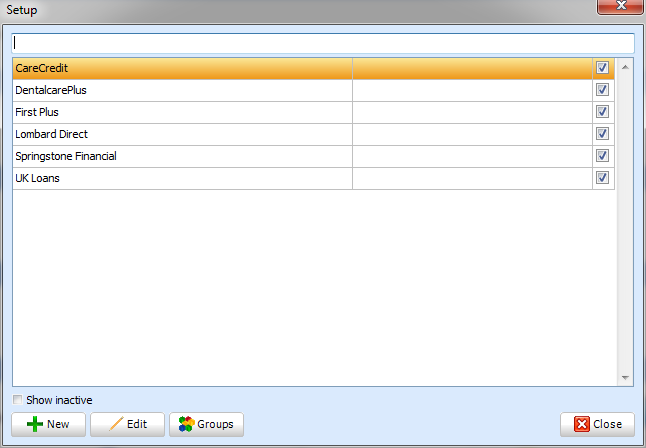The image size is (646, 448).
Task: Select the First Plus row
Action: [x=314, y=112]
